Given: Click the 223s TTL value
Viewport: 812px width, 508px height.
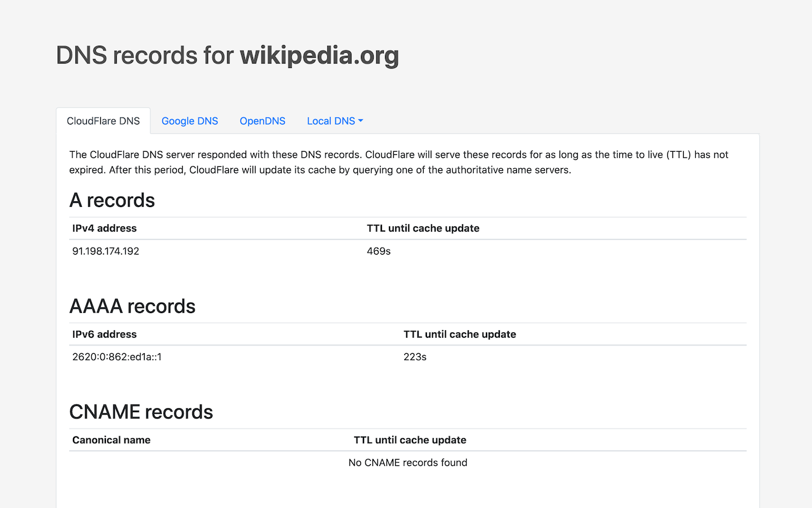Looking at the screenshot, I should coord(415,357).
